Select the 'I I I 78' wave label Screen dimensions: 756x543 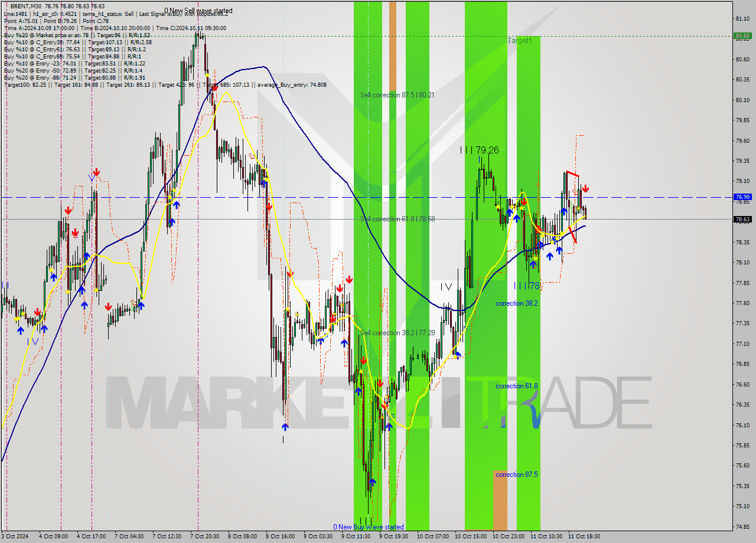pyautogui.click(x=527, y=286)
